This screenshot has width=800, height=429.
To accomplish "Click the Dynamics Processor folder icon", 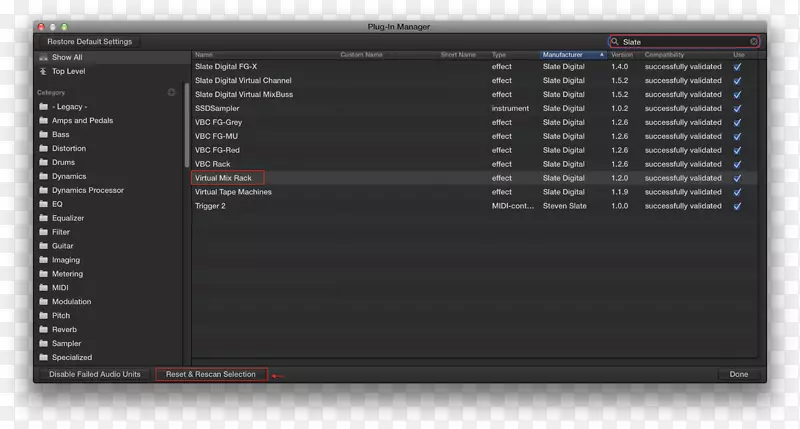I will click(x=44, y=190).
